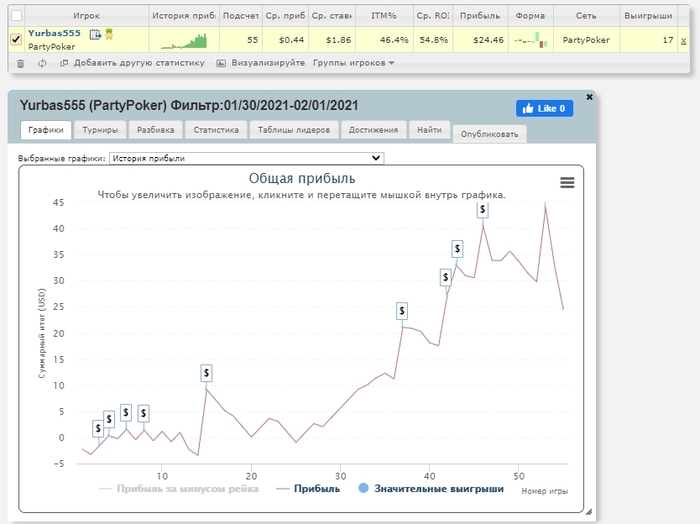Toggle the Прибыль за минусом рейка legend
Screen dimensions: 700x524
tap(179, 489)
